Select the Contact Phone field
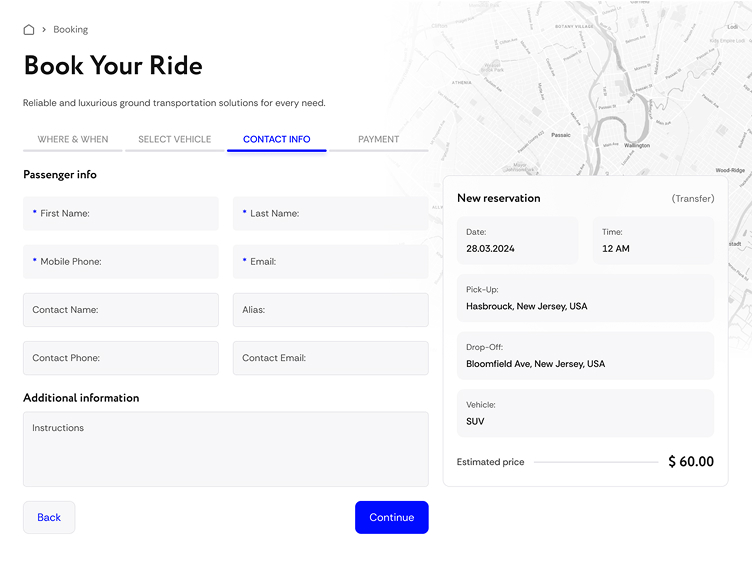Viewport: 752px width, 583px height. [x=121, y=358]
